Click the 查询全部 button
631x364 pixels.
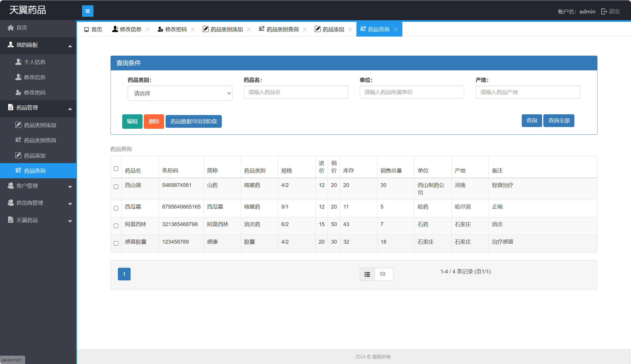click(559, 121)
